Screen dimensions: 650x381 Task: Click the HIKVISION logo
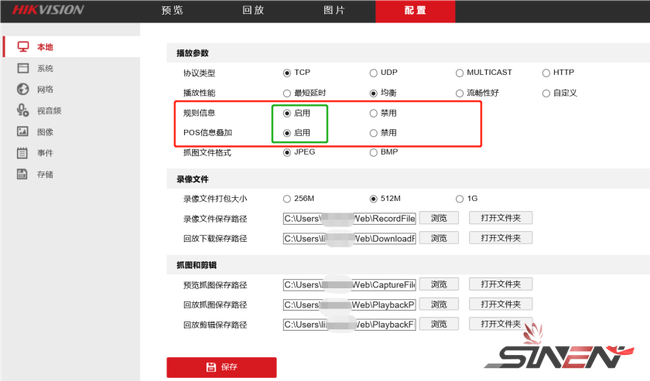tap(48, 10)
